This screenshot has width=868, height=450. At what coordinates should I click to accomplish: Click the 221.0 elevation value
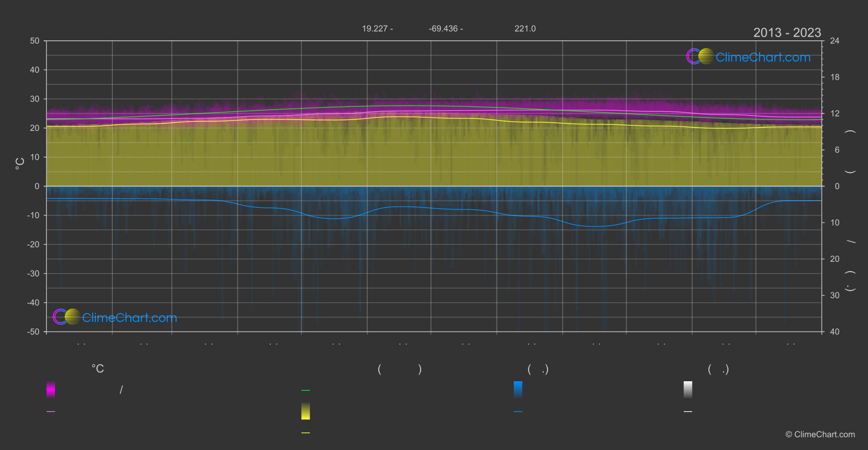tap(525, 28)
